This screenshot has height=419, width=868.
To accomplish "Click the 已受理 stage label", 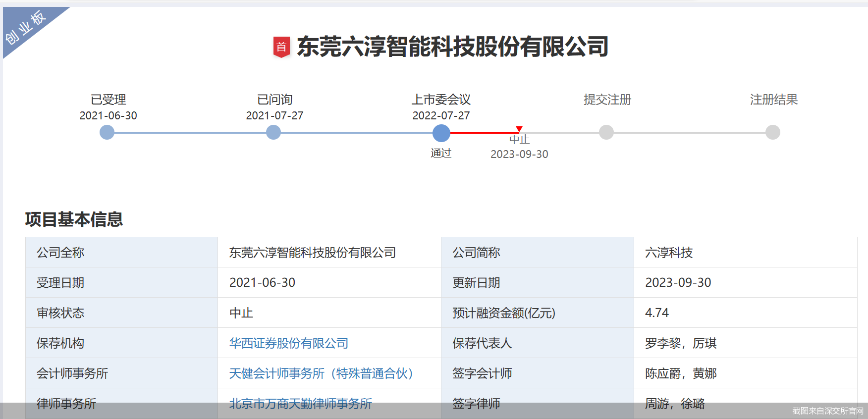I will pos(108,100).
